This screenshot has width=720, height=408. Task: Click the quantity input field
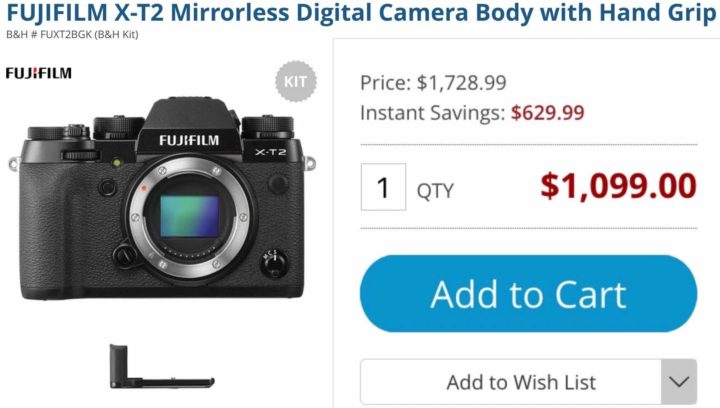click(x=383, y=187)
